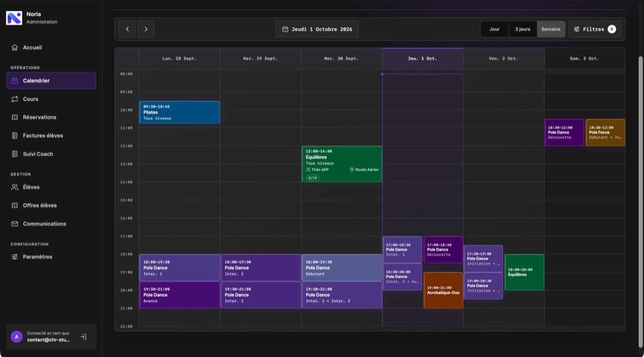The width and height of the screenshot is (644, 357).
Task: Open the Acrobatique-Duo 19:00–21:00 event
Action: tap(443, 290)
